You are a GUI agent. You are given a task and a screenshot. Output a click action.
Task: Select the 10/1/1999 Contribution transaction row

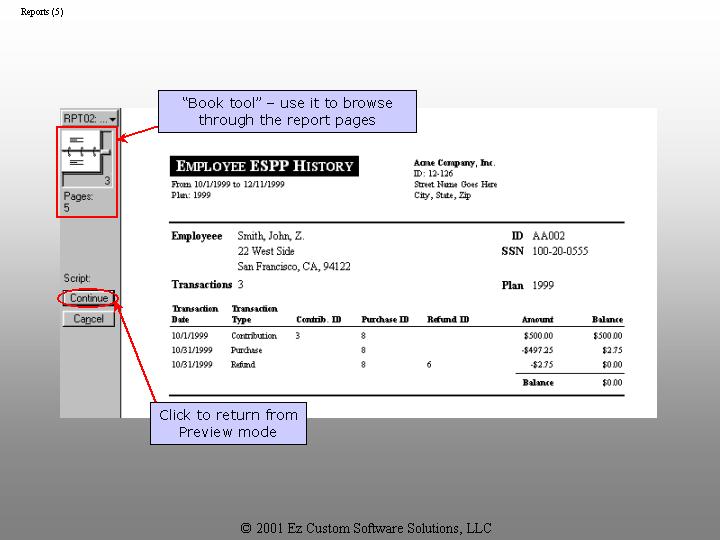[x=396, y=336]
